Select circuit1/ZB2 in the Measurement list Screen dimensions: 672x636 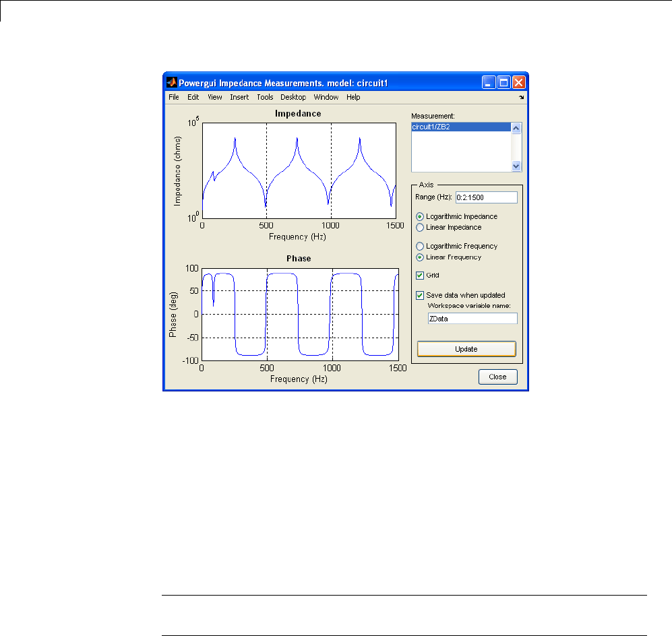tap(461, 127)
